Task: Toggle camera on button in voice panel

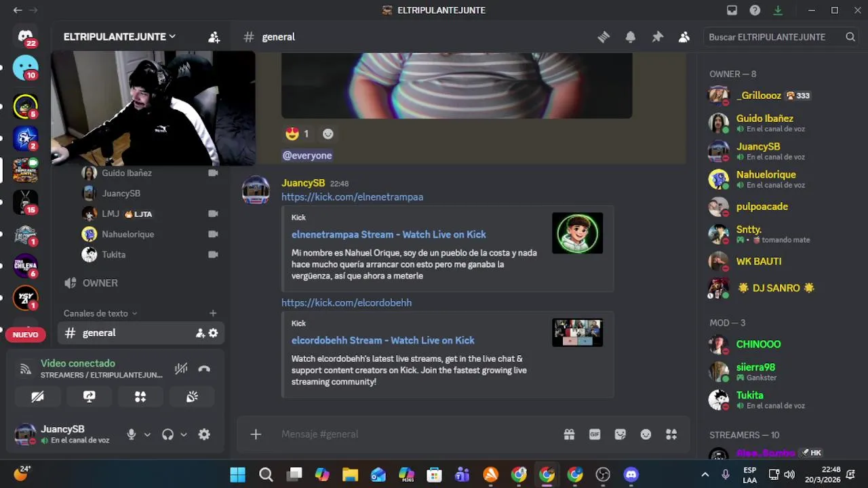Action: click(x=37, y=396)
